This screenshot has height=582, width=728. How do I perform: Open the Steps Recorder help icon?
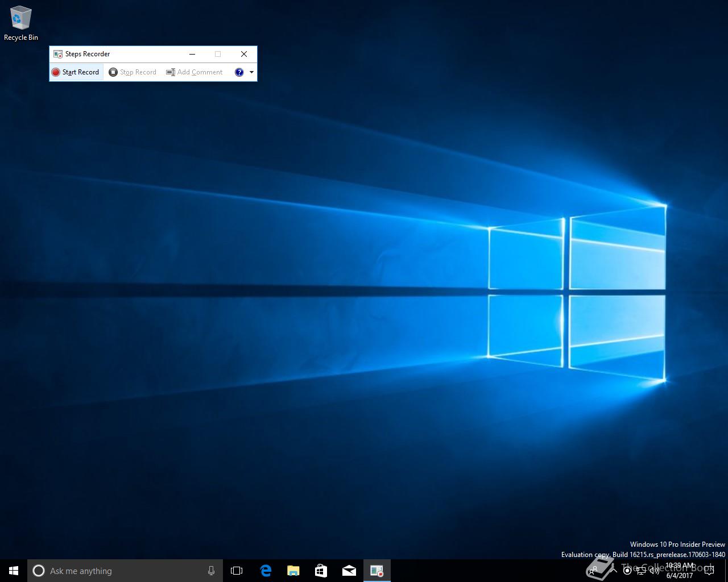tap(239, 72)
